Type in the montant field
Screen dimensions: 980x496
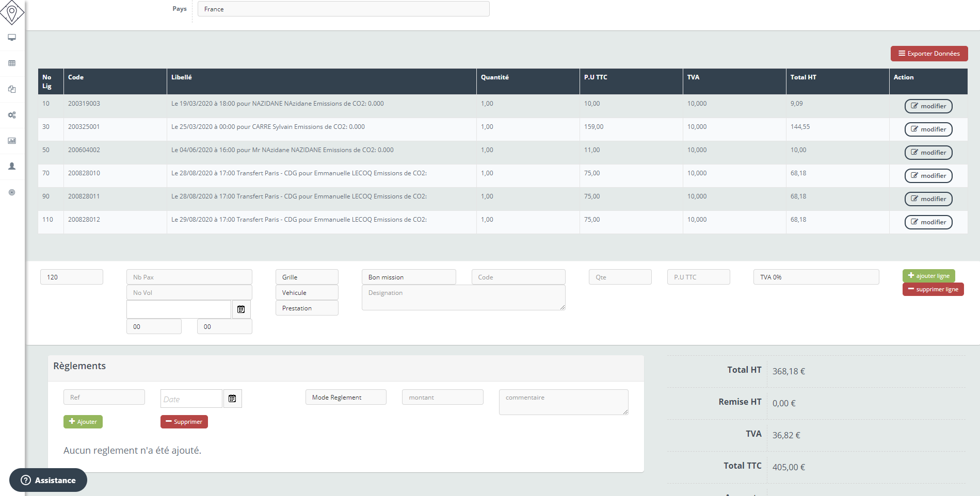(442, 397)
